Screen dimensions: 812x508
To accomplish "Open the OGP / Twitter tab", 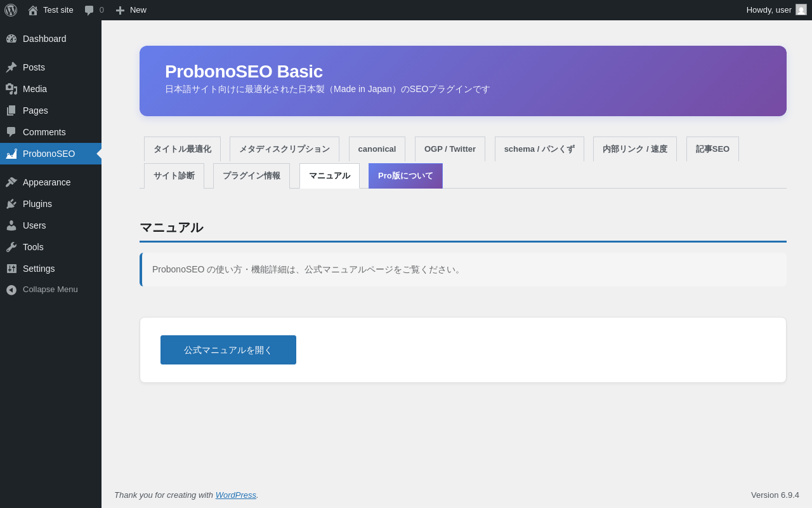I will coord(450,149).
